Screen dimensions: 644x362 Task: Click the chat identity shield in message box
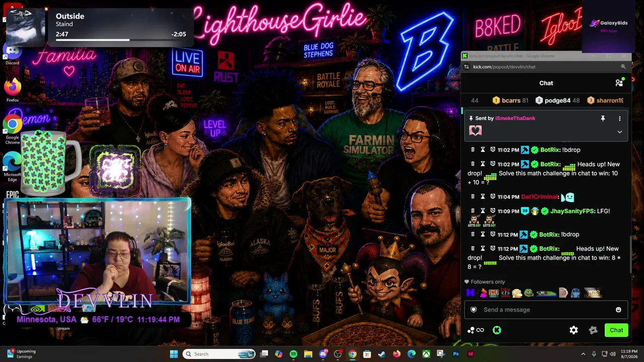point(473,310)
